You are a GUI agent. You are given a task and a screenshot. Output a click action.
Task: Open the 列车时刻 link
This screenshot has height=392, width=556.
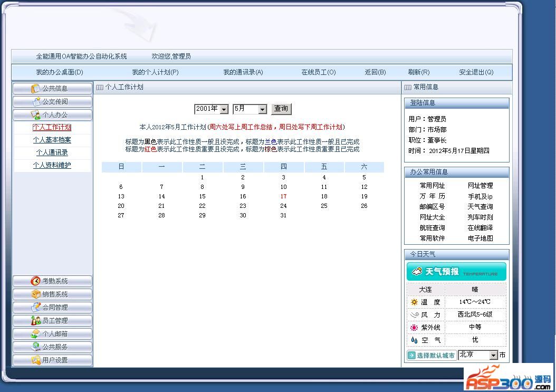[x=480, y=217]
